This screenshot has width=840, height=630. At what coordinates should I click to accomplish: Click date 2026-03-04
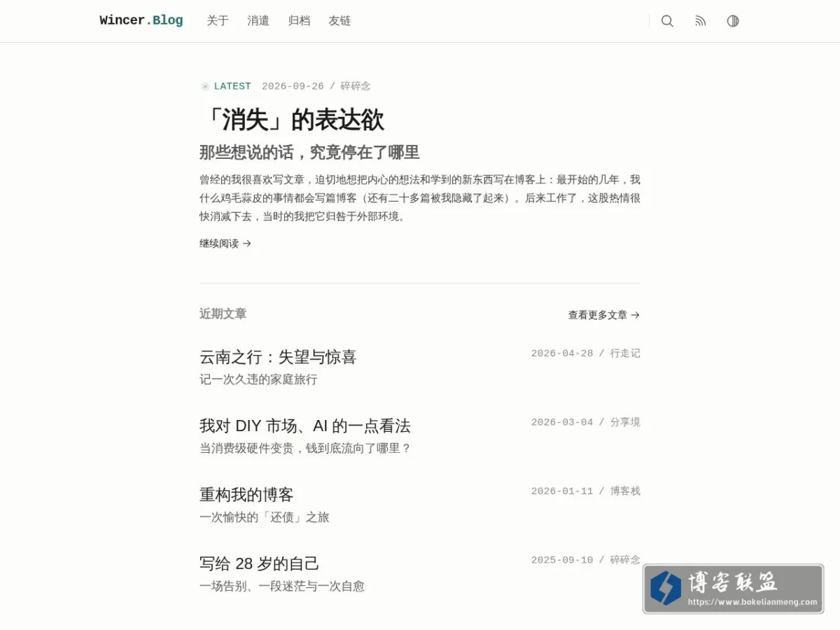point(562,422)
